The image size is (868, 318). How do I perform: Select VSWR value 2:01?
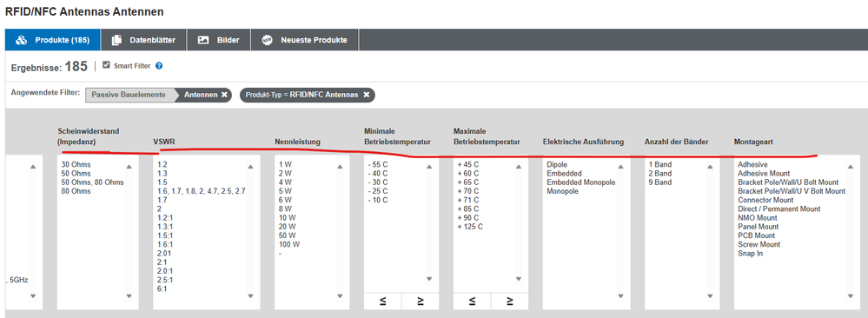[163, 253]
